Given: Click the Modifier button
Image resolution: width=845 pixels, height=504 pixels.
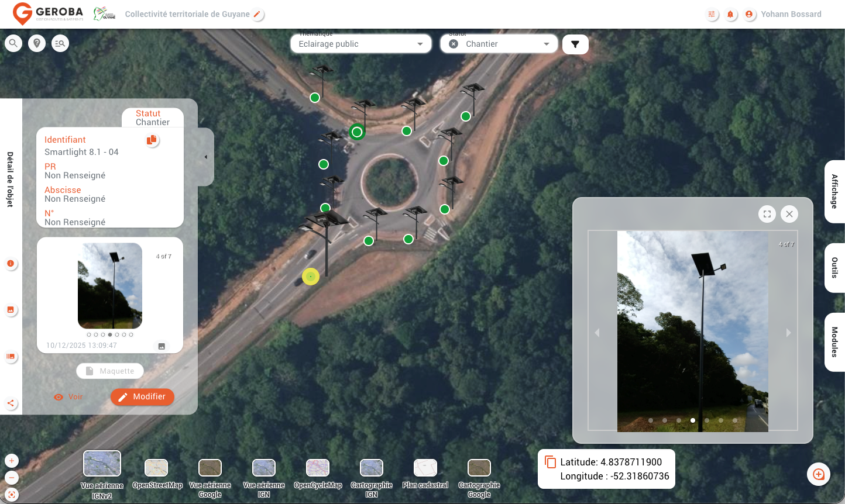Looking at the screenshot, I should (142, 397).
